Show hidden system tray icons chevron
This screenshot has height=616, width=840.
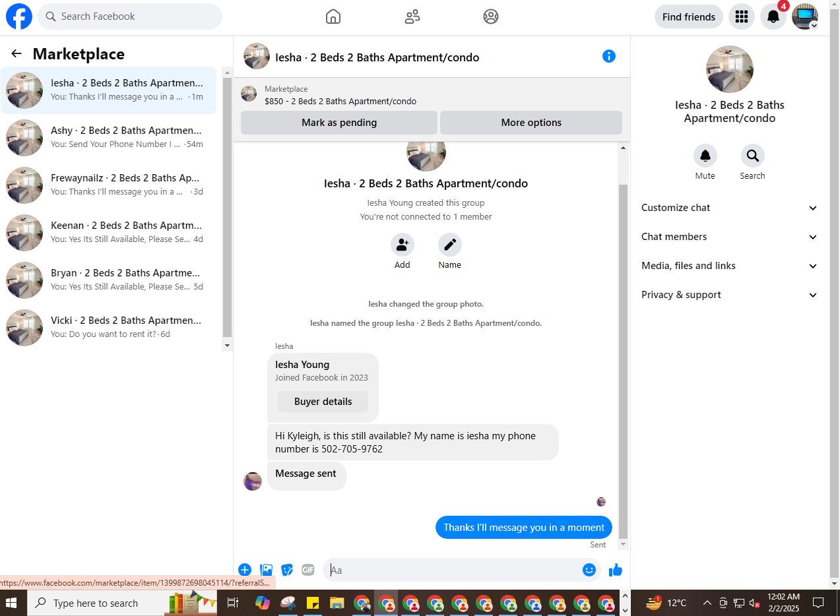[x=707, y=603]
